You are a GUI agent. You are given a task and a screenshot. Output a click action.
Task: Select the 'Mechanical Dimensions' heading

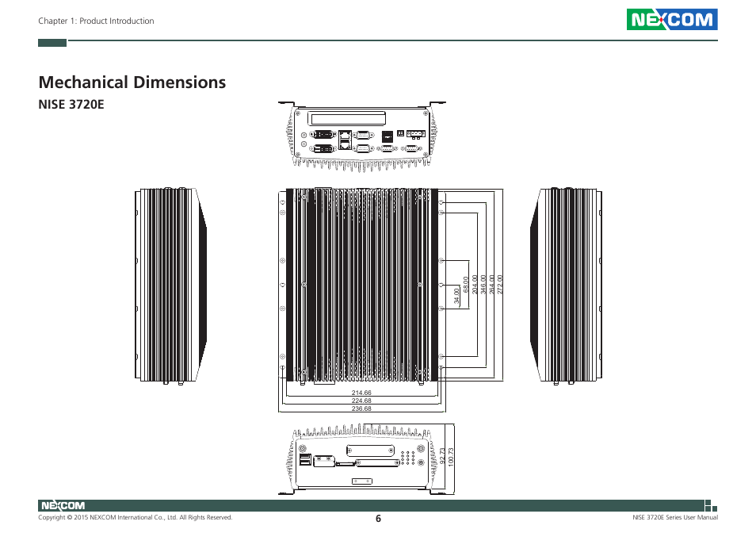pos(132,82)
